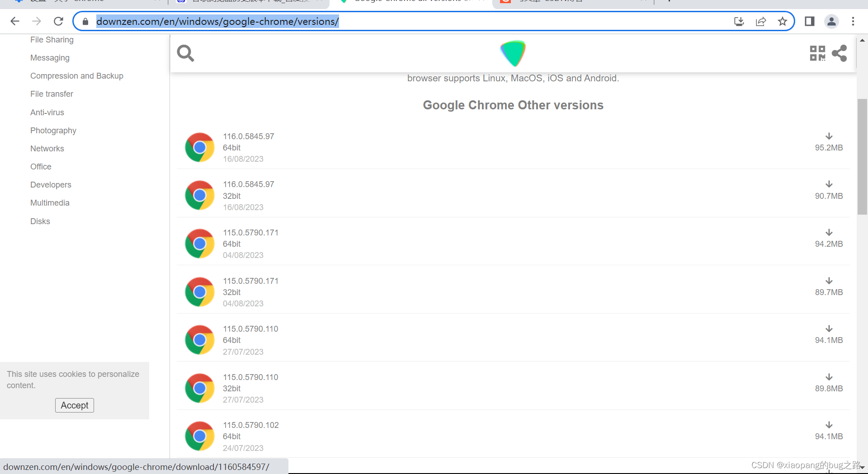This screenshot has height=474, width=868.
Task: Open the File Sharing category
Action: pyautogui.click(x=52, y=40)
